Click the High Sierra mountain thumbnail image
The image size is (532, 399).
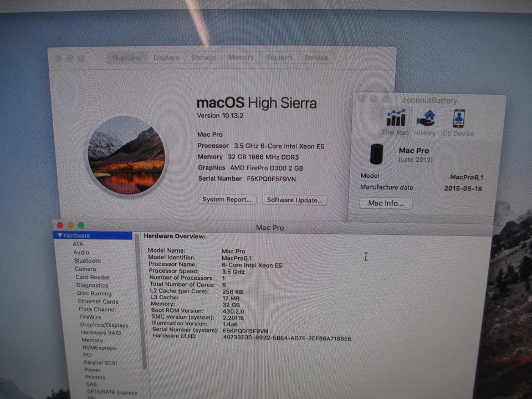(126, 155)
